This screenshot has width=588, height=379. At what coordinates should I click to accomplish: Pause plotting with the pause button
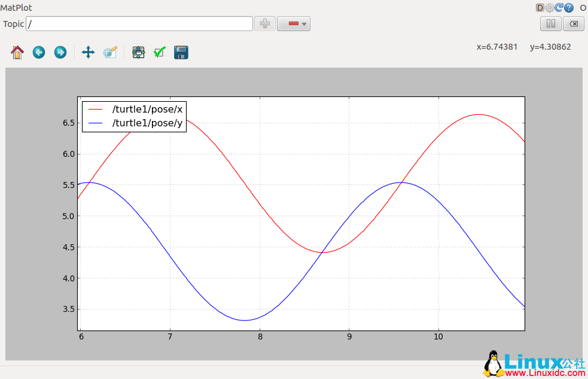pyautogui.click(x=550, y=23)
